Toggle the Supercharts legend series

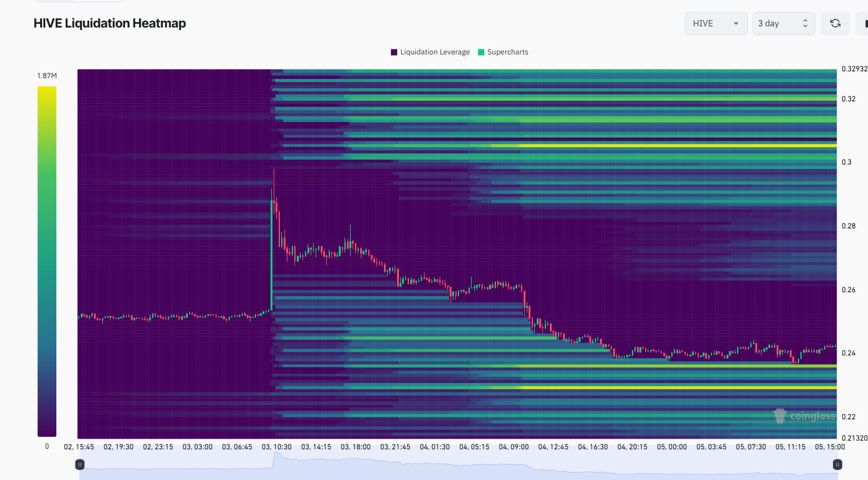tap(503, 52)
